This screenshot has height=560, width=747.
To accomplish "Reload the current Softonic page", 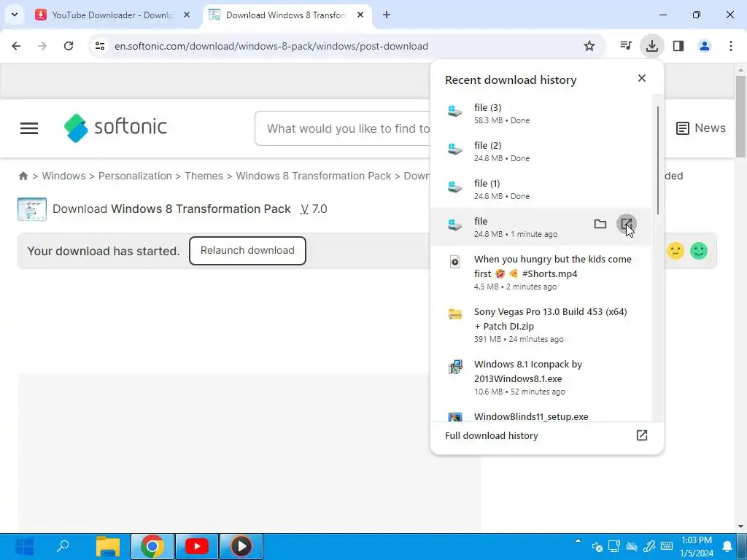I will (x=69, y=46).
